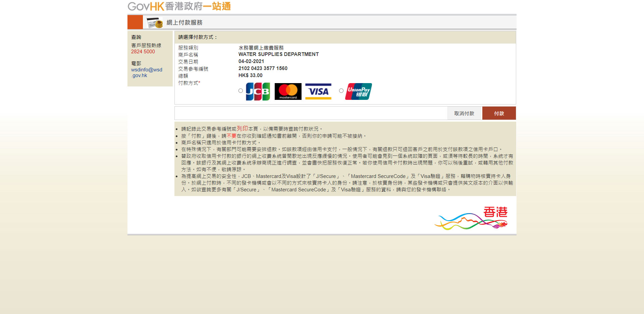Click the 交易參考編號 field label

[193, 69]
